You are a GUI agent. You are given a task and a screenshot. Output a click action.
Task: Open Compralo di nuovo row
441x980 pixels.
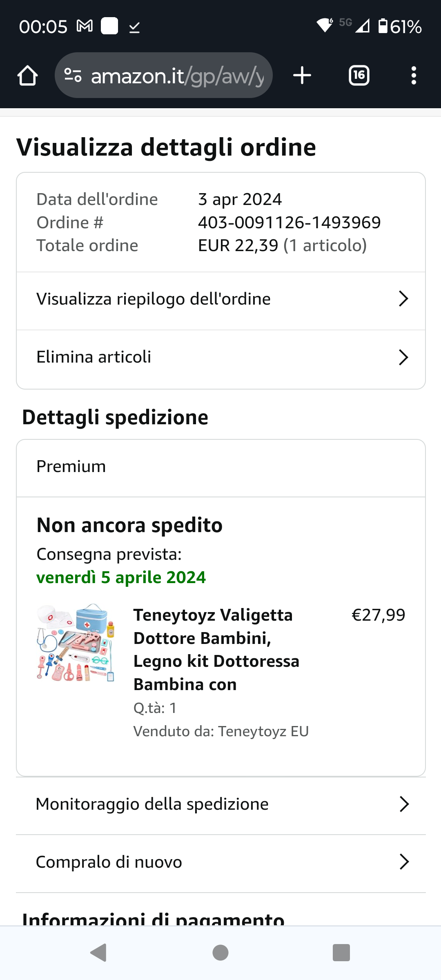[x=220, y=862]
